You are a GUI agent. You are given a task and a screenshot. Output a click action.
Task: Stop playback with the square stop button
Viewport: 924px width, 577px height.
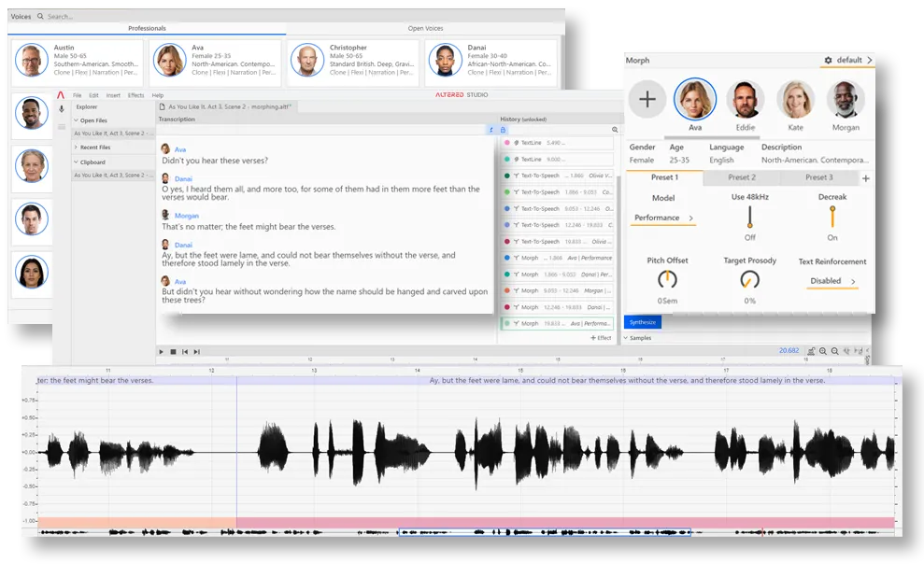point(173,351)
